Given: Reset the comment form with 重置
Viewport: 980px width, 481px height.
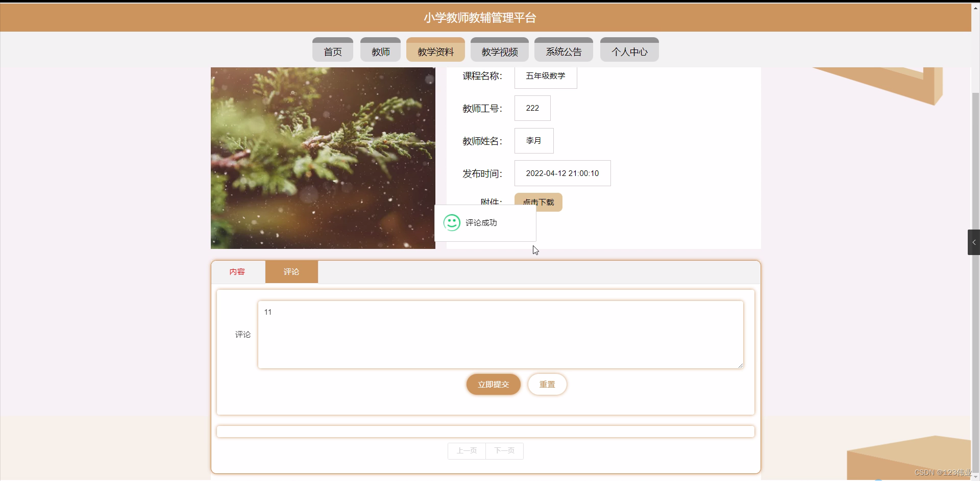Looking at the screenshot, I should (x=547, y=384).
